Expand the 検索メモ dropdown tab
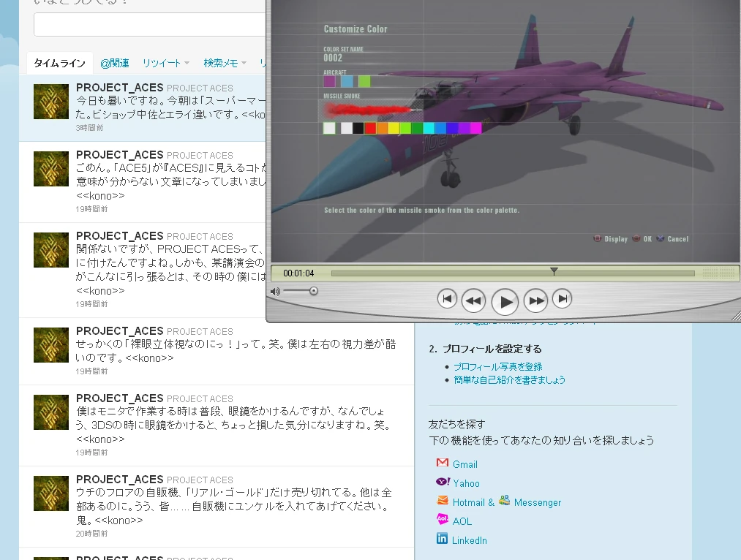741x560 pixels. pyautogui.click(x=225, y=64)
